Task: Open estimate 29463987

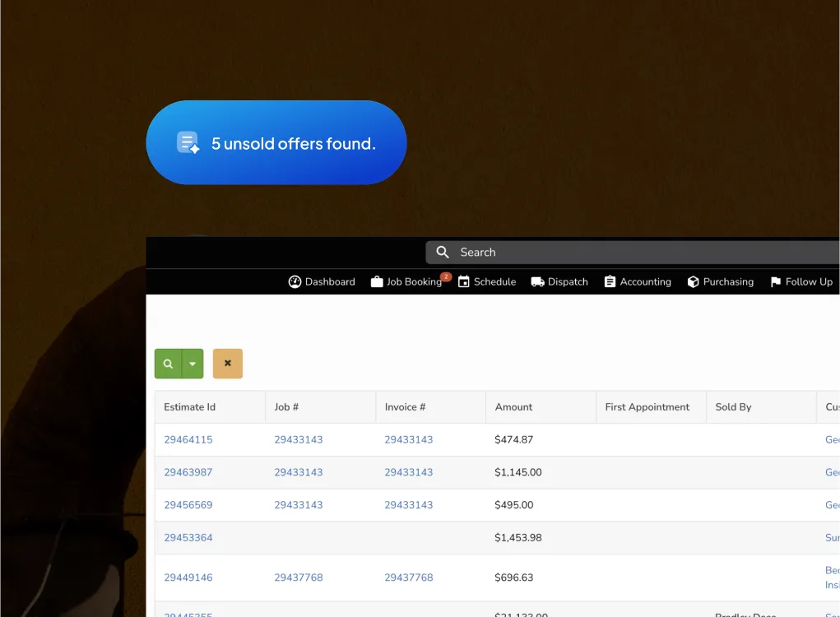Action: coord(188,472)
